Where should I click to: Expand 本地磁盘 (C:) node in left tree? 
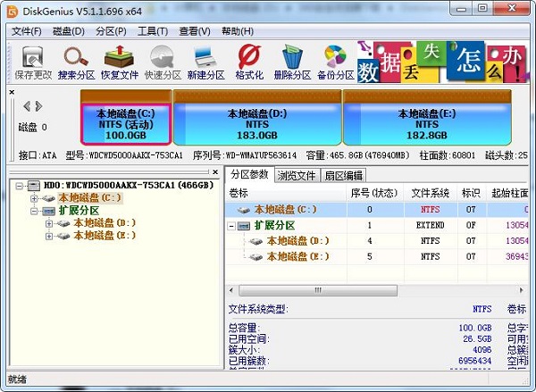point(34,198)
